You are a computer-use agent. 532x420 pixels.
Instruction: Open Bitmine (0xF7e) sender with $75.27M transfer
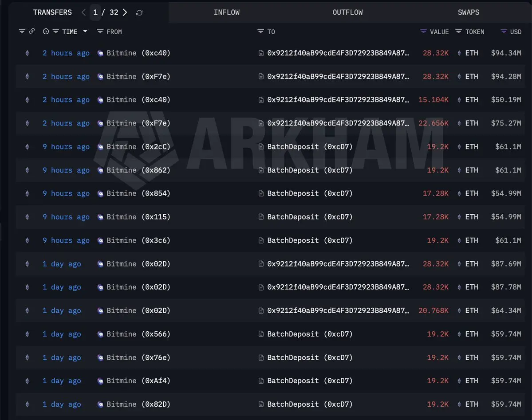coord(138,123)
